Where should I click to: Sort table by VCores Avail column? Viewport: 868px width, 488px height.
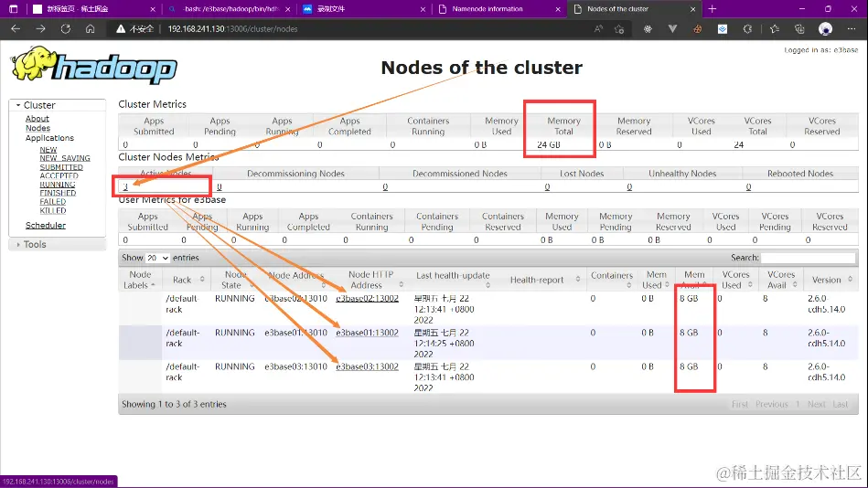(x=782, y=280)
